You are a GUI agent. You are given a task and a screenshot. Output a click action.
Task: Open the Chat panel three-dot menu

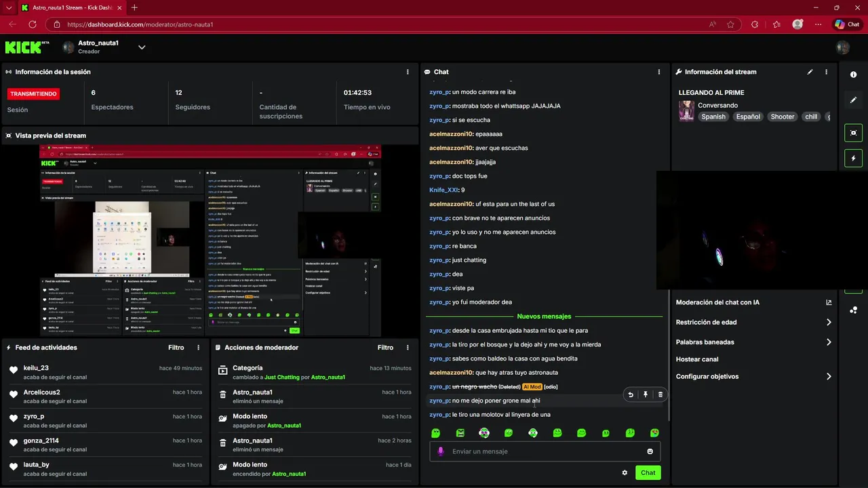click(659, 72)
